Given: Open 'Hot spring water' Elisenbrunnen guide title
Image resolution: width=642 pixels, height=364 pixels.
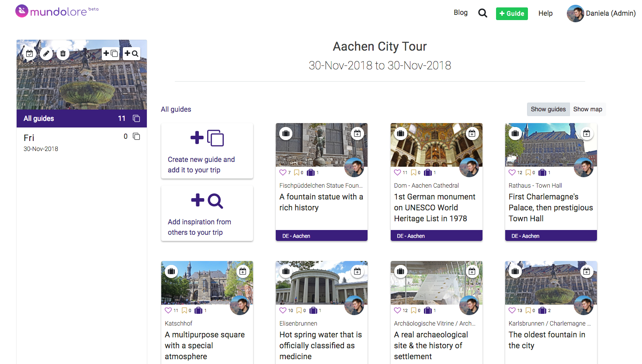Looking at the screenshot, I should click(320, 346).
